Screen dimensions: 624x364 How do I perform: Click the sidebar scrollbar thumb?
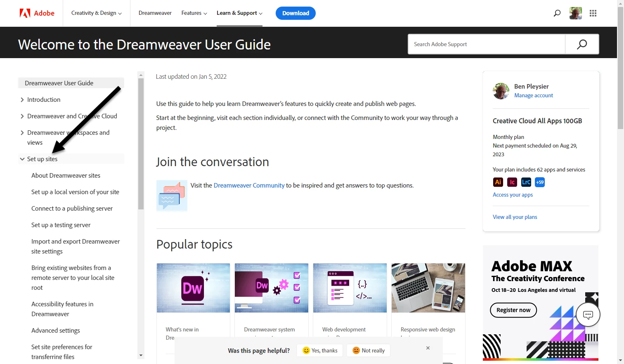click(x=141, y=144)
